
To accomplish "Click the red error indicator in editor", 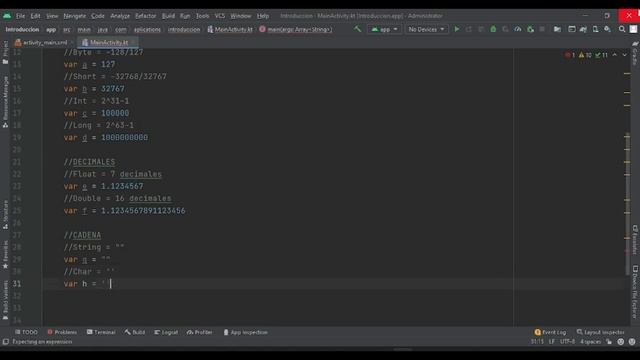I will click(x=570, y=55).
